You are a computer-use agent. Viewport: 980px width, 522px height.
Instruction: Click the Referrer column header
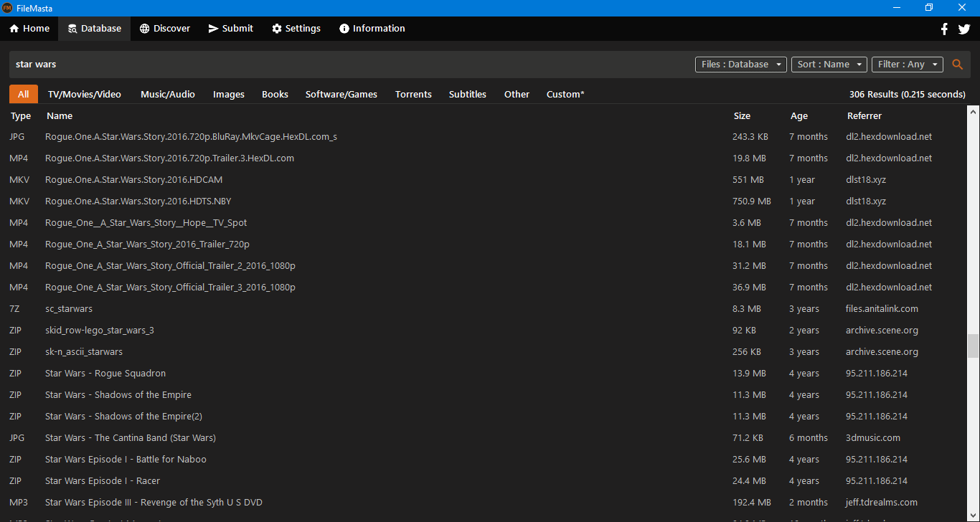[x=864, y=116]
